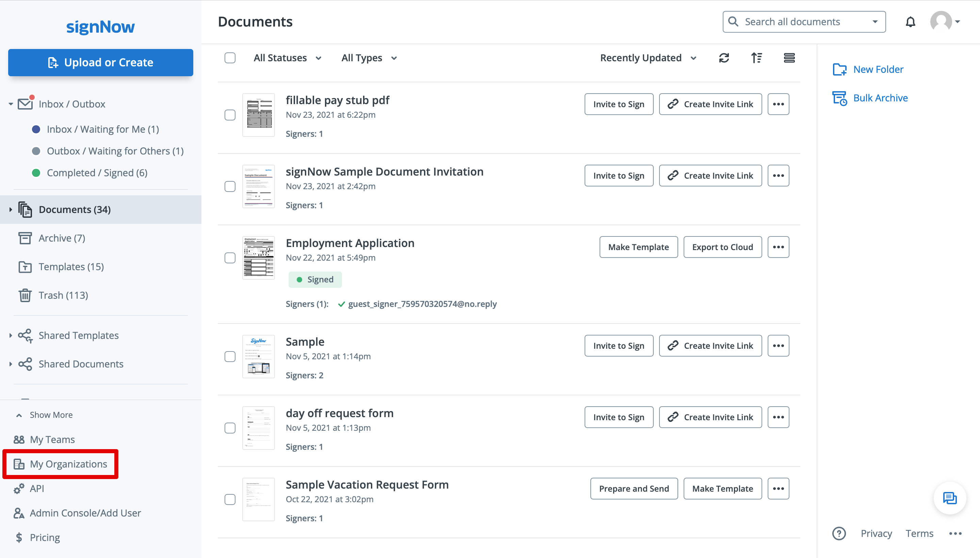Open the Recently Updated sort dropdown

point(648,58)
